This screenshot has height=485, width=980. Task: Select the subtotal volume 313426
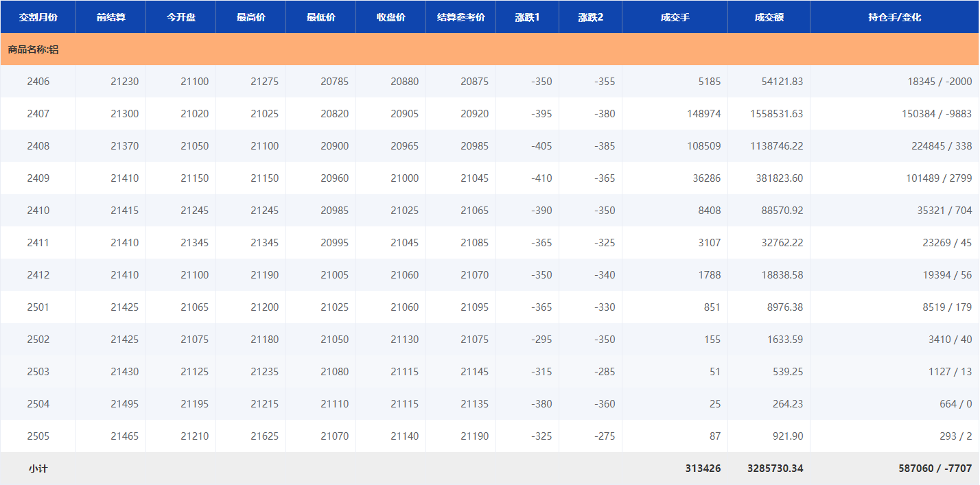pos(703,469)
